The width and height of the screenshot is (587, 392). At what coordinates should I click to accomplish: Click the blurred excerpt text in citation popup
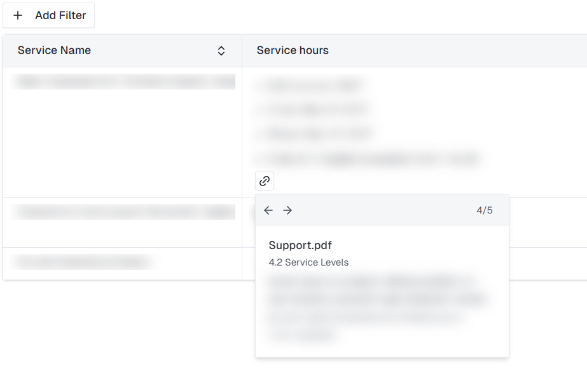click(375, 308)
